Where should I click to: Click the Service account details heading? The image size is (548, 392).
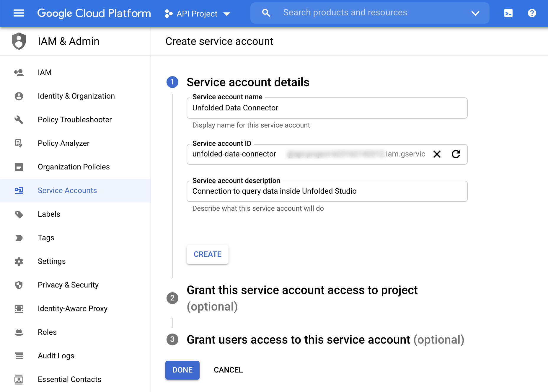248,82
